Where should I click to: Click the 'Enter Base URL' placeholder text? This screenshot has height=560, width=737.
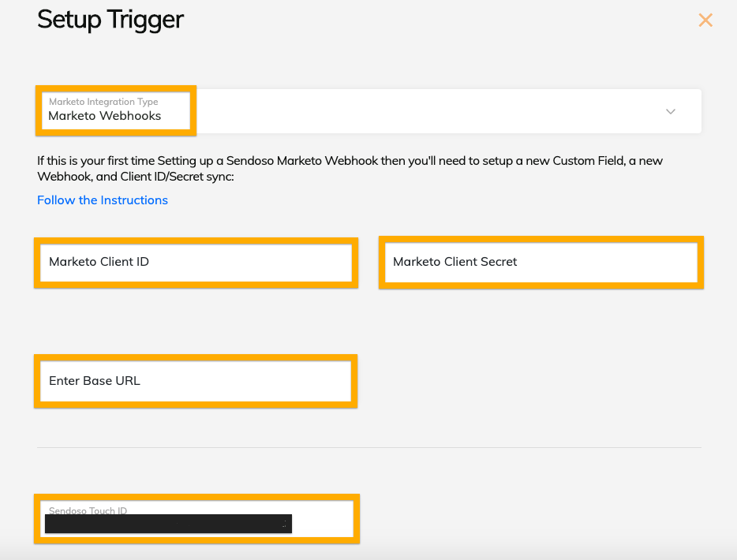(x=95, y=381)
